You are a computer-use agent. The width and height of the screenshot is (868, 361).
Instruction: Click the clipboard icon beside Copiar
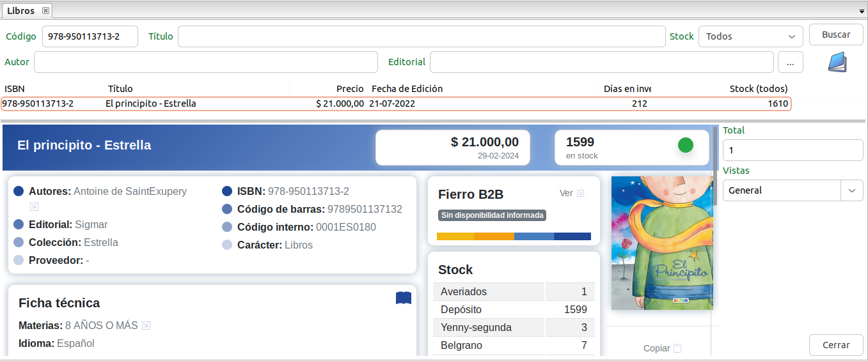pos(678,348)
